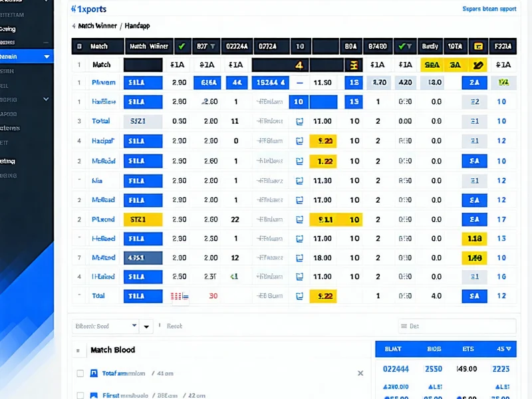Click the flag icon in the bottom Total row
532x399 pixels.
point(180,296)
